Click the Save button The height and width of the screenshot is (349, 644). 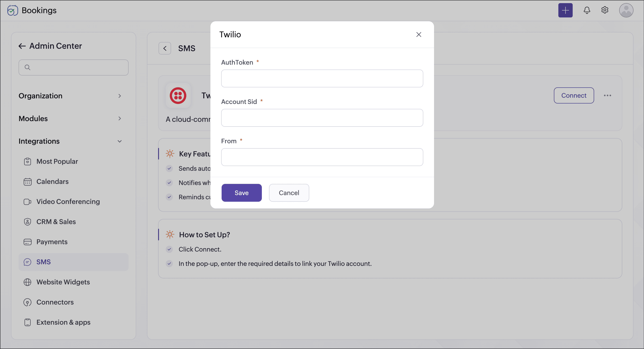point(241,193)
